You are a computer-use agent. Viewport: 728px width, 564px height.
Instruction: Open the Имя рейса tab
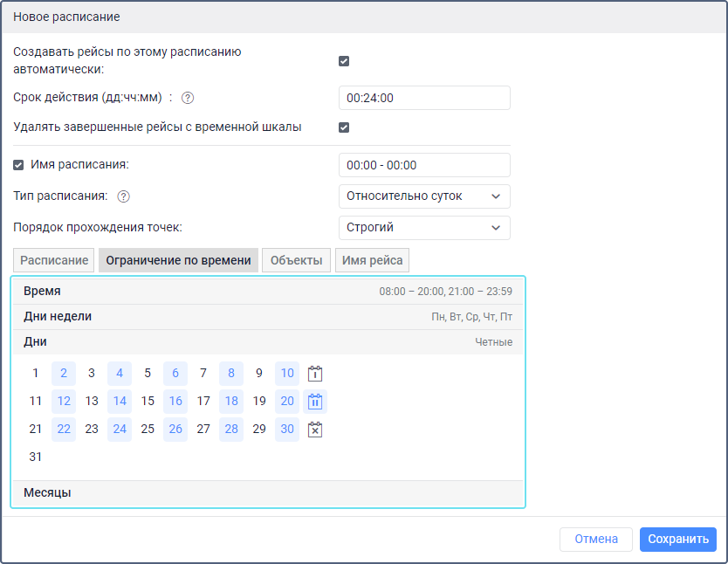tap(372, 261)
